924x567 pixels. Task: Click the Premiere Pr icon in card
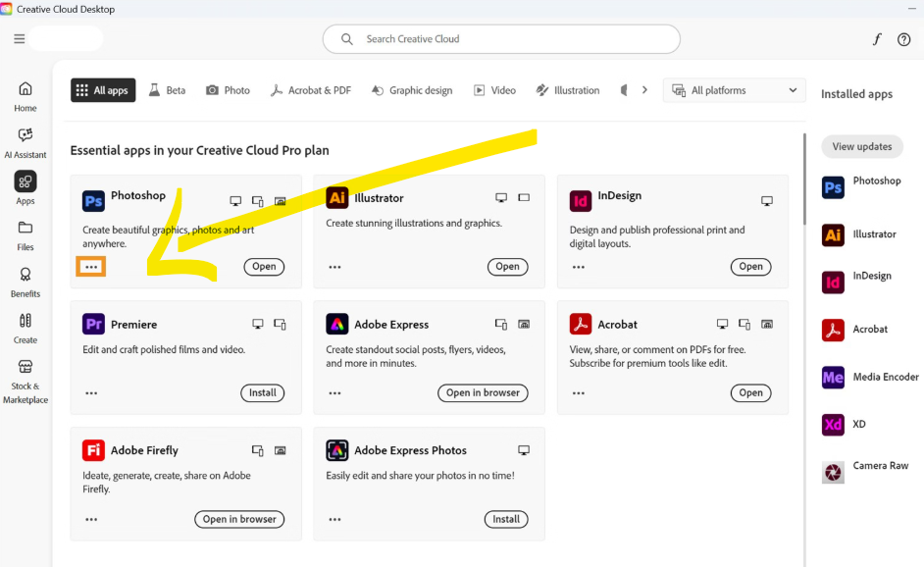[x=93, y=324]
